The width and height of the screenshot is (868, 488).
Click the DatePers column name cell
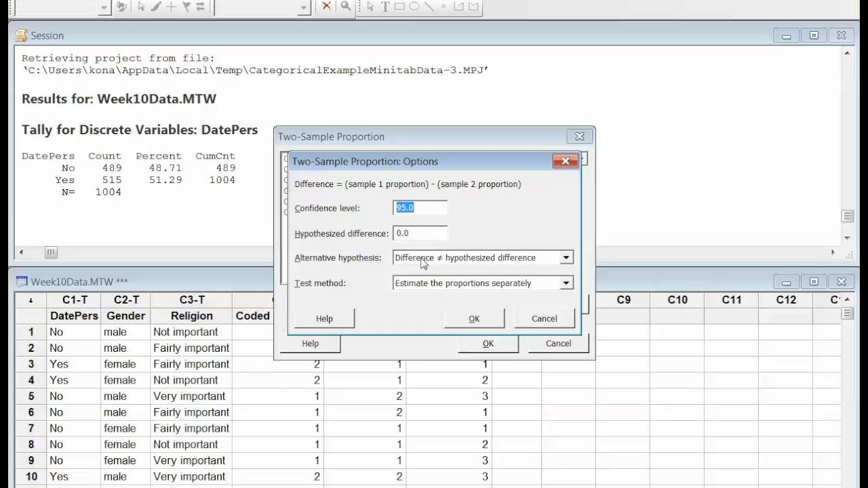click(x=75, y=316)
